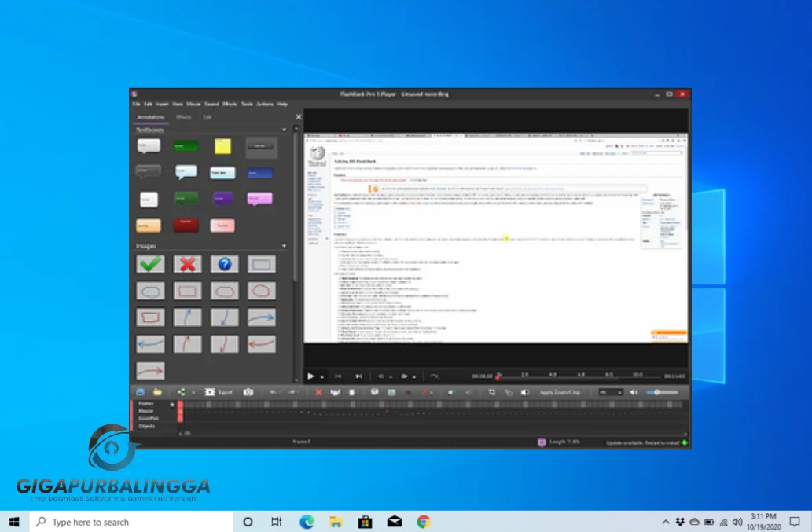
Task: Switch to the Effects panel tab
Action: pos(183,117)
